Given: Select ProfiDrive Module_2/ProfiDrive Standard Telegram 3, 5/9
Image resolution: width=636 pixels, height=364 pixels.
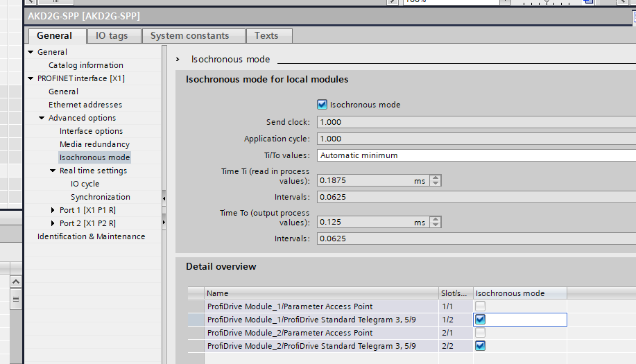Looking at the screenshot, I should (x=321, y=346).
